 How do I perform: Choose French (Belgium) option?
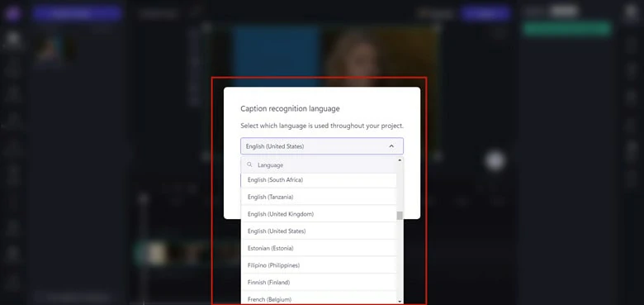coord(319,298)
